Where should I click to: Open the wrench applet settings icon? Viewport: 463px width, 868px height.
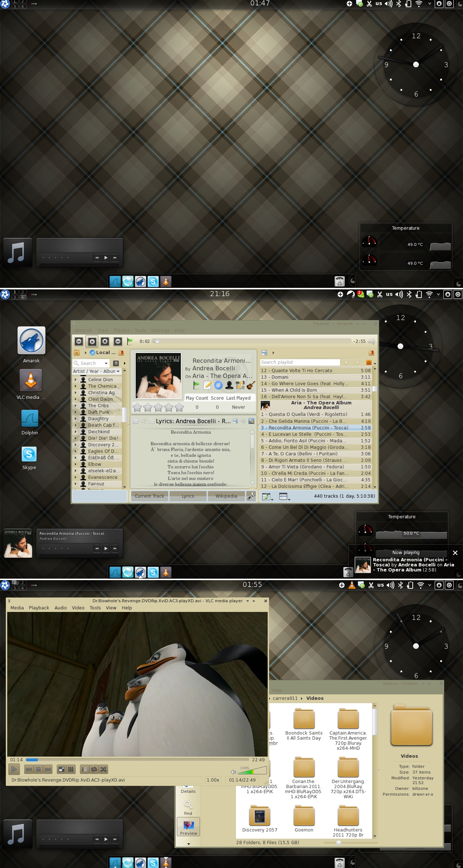pos(251,496)
